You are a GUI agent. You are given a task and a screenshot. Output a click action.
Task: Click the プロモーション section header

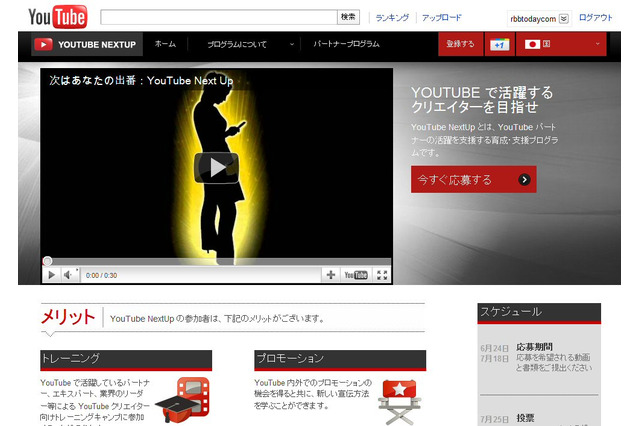tap(340, 359)
